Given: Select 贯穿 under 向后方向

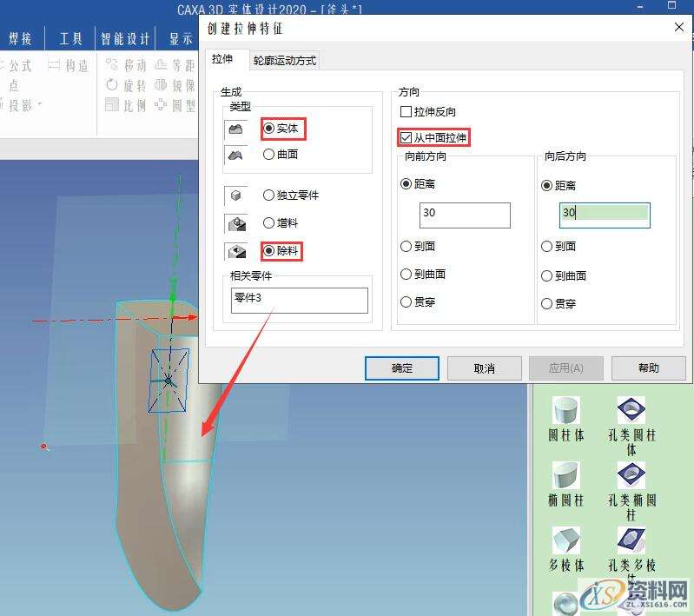Looking at the screenshot, I should point(546,304).
